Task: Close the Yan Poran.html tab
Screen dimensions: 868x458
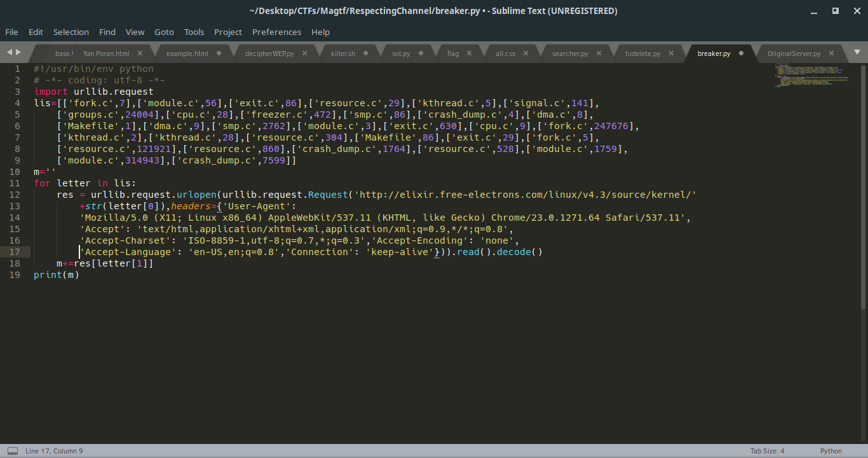Action: pos(140,53)
